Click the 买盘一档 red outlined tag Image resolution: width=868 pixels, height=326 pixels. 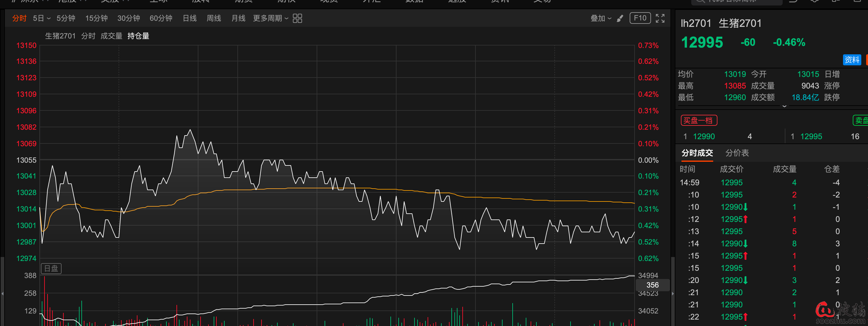[699, 121]
